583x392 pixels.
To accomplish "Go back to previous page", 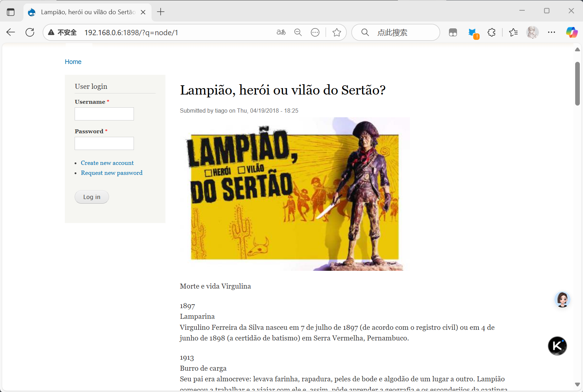I will [11, 32].
